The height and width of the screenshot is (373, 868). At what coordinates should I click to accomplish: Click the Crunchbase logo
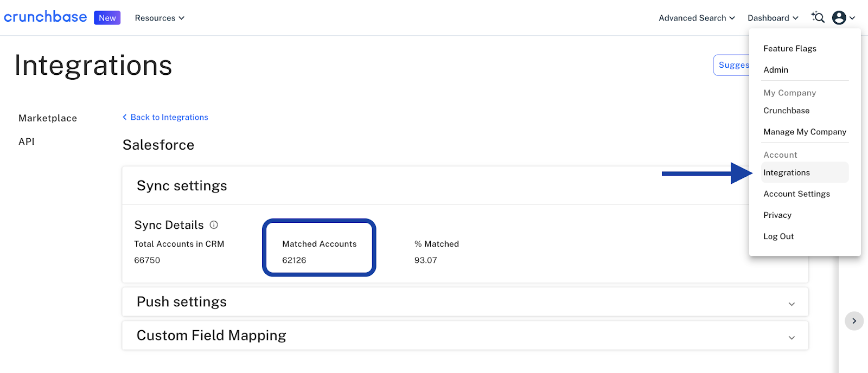[x=46, y=17]
